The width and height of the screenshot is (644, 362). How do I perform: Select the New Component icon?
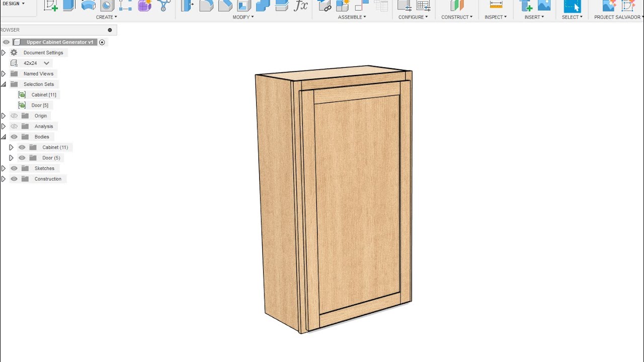pos(343,6)
